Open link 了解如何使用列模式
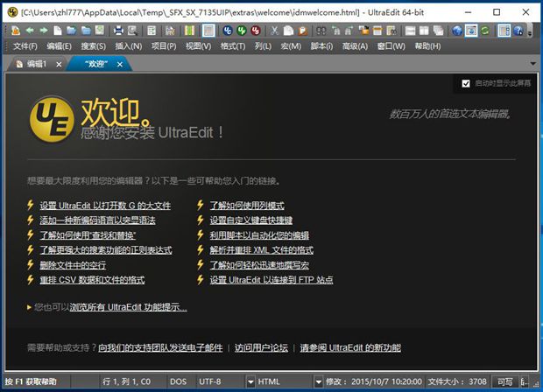Screen dimensions: 543x392 click(x=247, y=206)
